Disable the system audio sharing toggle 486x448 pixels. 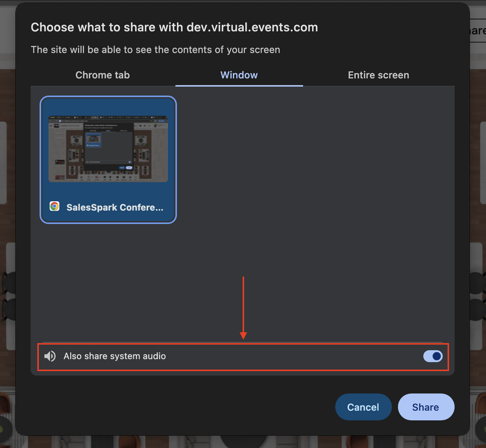[x=433, y=356]
